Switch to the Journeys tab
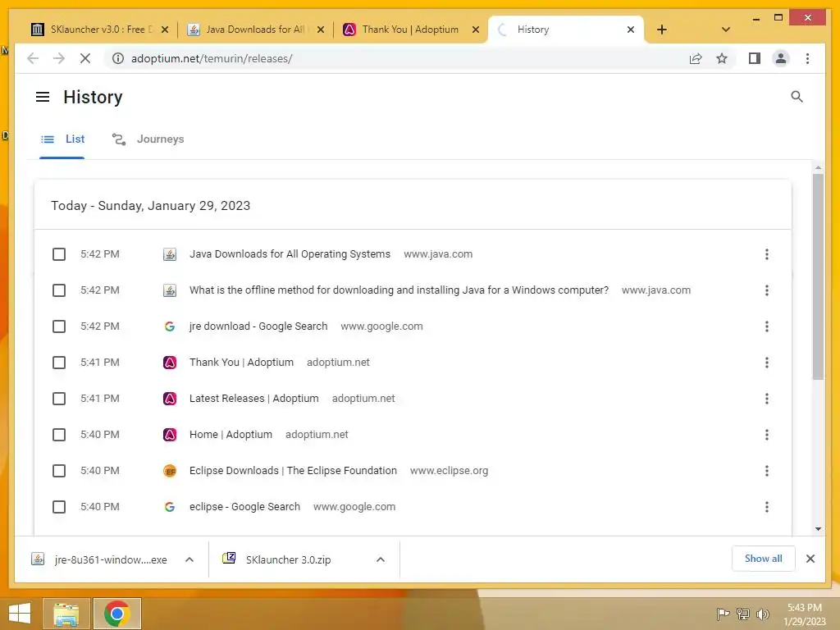The image size is (840, 630). tap(148, 139)
